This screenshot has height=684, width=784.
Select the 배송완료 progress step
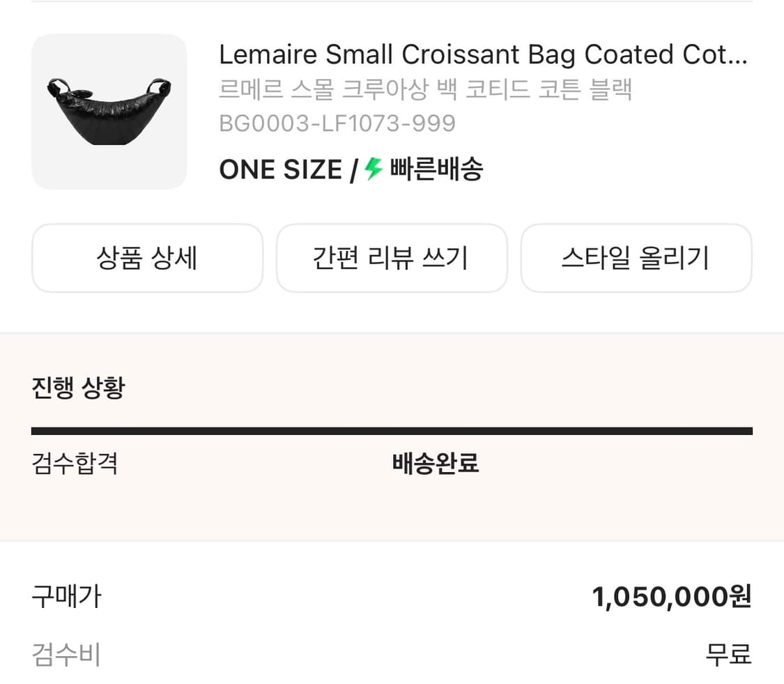436,464
